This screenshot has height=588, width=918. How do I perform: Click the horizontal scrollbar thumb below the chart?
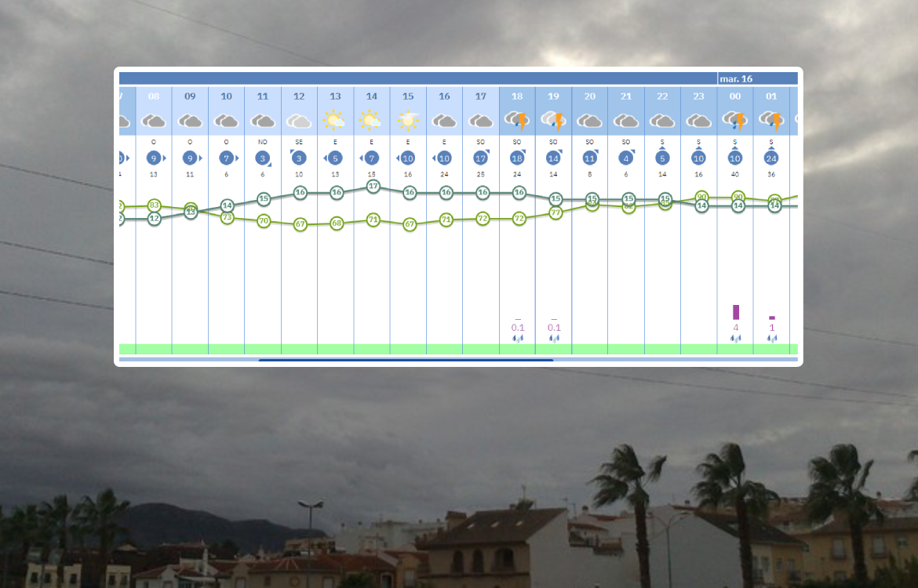click(x=406, y=360)
